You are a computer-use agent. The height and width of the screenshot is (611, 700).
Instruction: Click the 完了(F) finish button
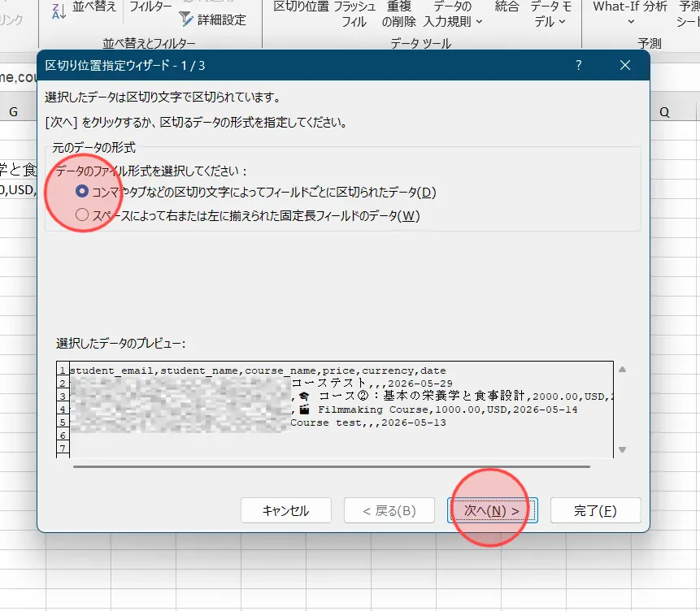(x=596, y=510)
